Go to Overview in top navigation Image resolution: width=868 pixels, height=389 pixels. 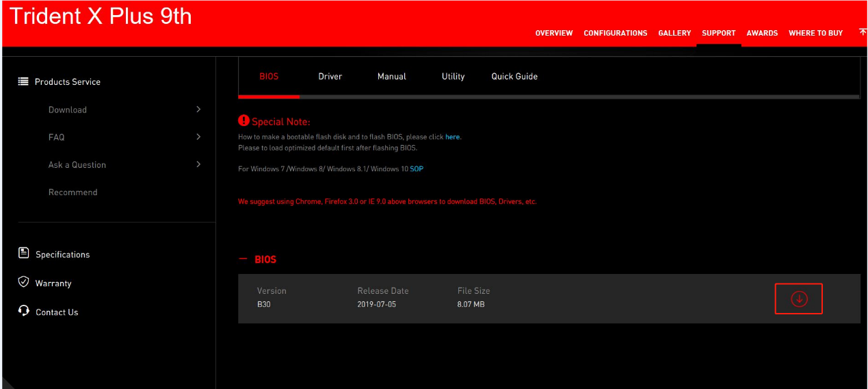(x=554, y=33)
